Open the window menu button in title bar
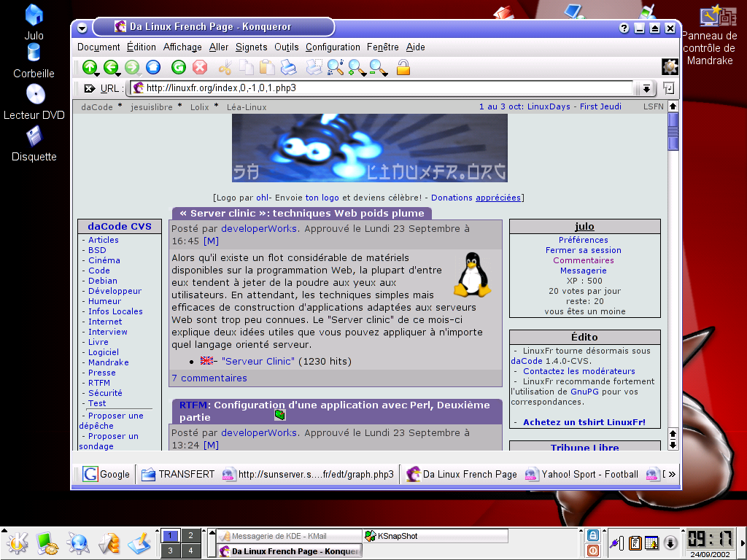The height and width of the screenshot is (560, 747). (82, 28)
